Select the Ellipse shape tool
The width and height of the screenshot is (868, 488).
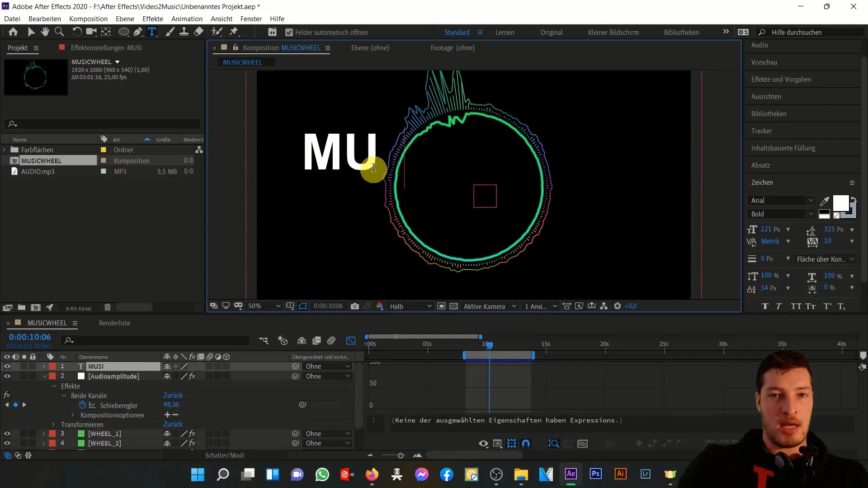[123, 32]
